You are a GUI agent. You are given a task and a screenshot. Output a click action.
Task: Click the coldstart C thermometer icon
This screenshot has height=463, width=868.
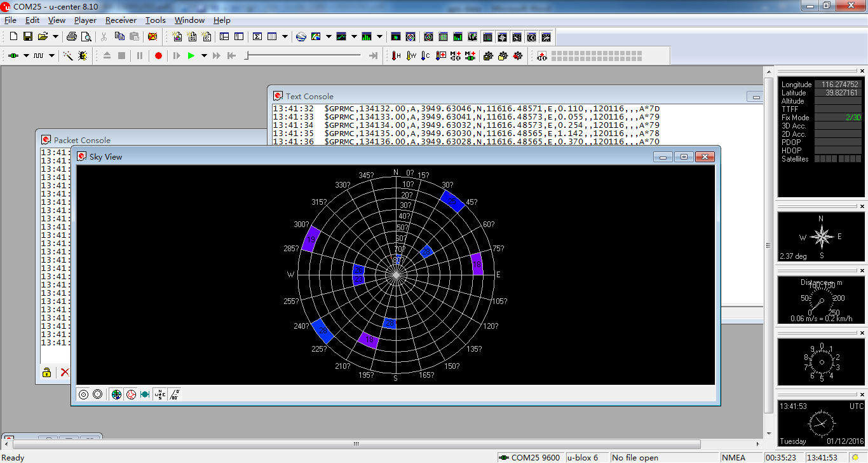pos(425,56)
